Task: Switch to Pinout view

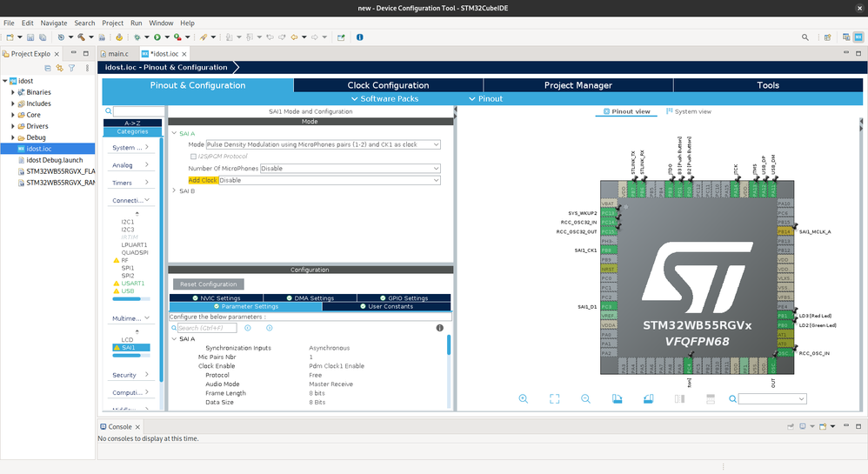Action: pos(626,111)
